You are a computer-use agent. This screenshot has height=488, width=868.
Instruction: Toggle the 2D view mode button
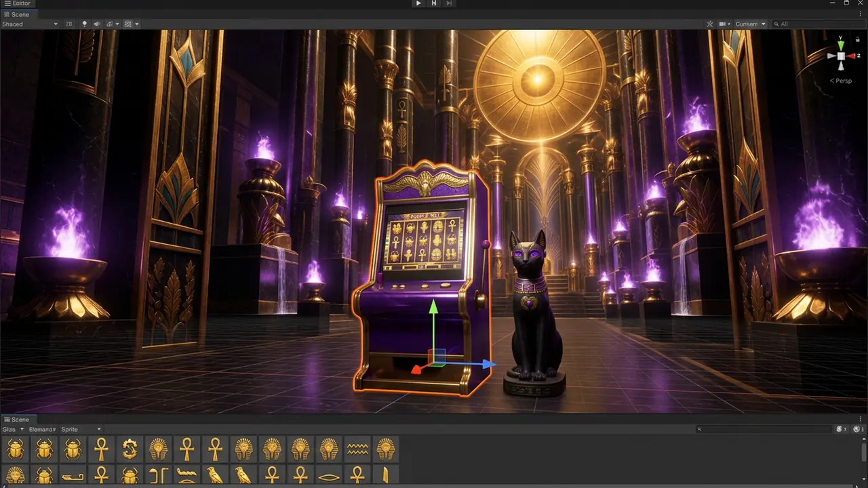pos(68,24)
